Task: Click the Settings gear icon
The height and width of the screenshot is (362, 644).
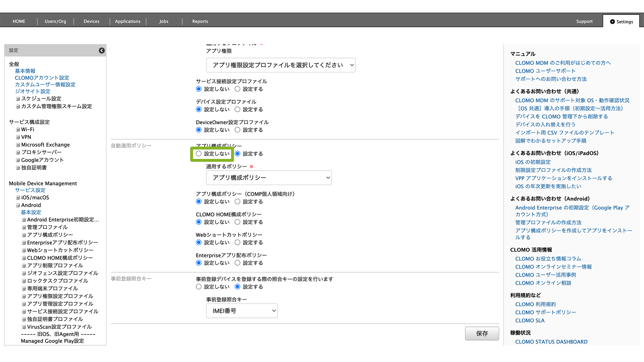Action: pyautogui.click(x=612, y=22)
